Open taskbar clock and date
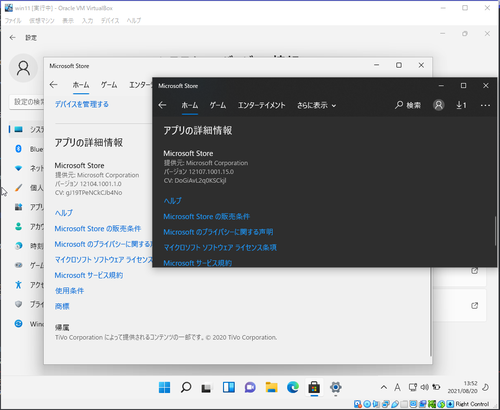 pyautogui.click(x=462, y=387)
